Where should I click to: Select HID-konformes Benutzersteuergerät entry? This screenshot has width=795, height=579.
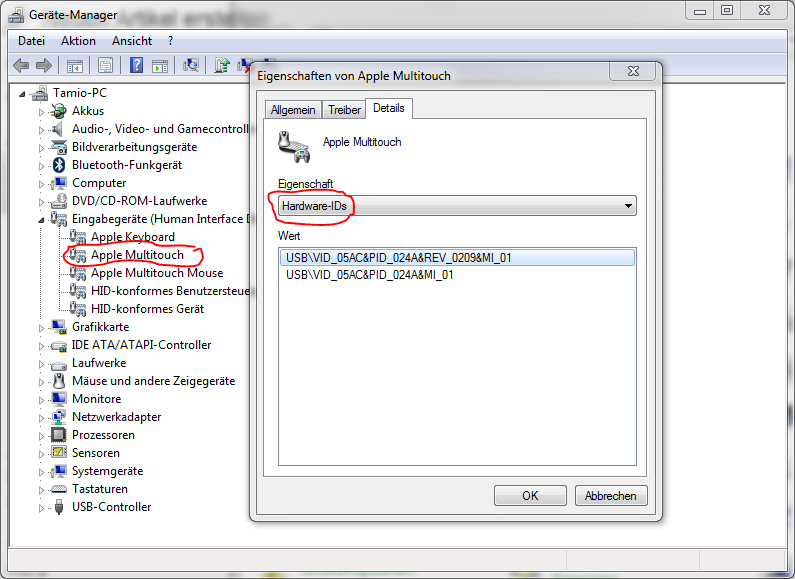(170, 291)
